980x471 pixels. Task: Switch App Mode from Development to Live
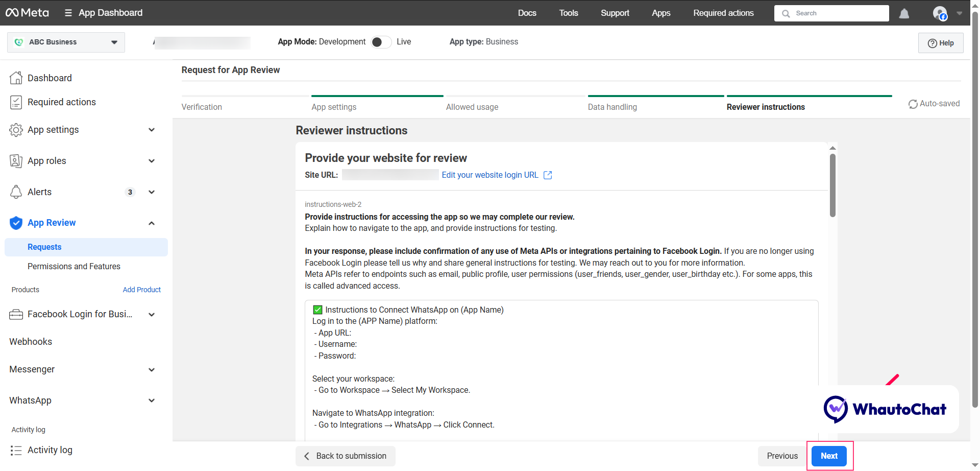point(380,42)
